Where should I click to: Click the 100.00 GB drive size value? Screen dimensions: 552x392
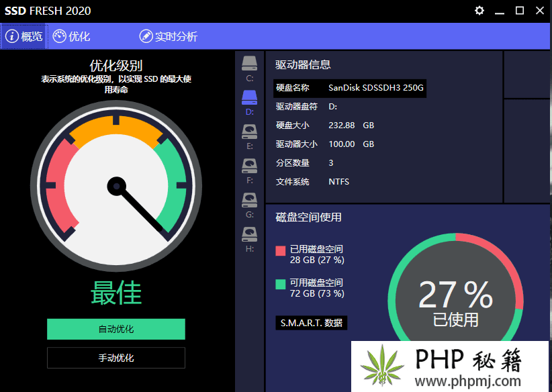[351, 144]
